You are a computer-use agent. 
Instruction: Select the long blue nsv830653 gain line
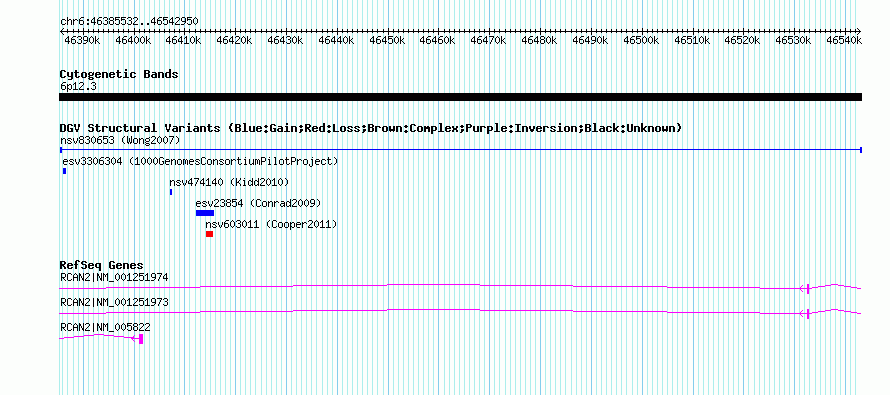(x=461, y=150)
